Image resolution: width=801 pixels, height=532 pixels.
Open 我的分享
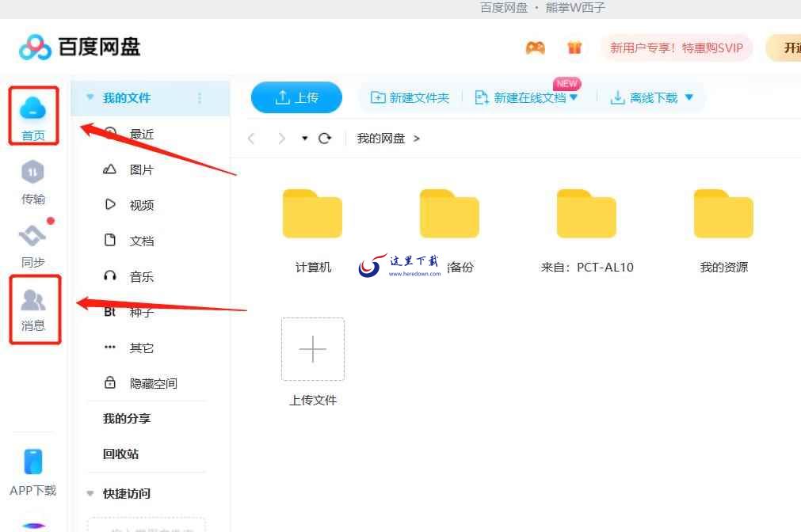(127, 419)
